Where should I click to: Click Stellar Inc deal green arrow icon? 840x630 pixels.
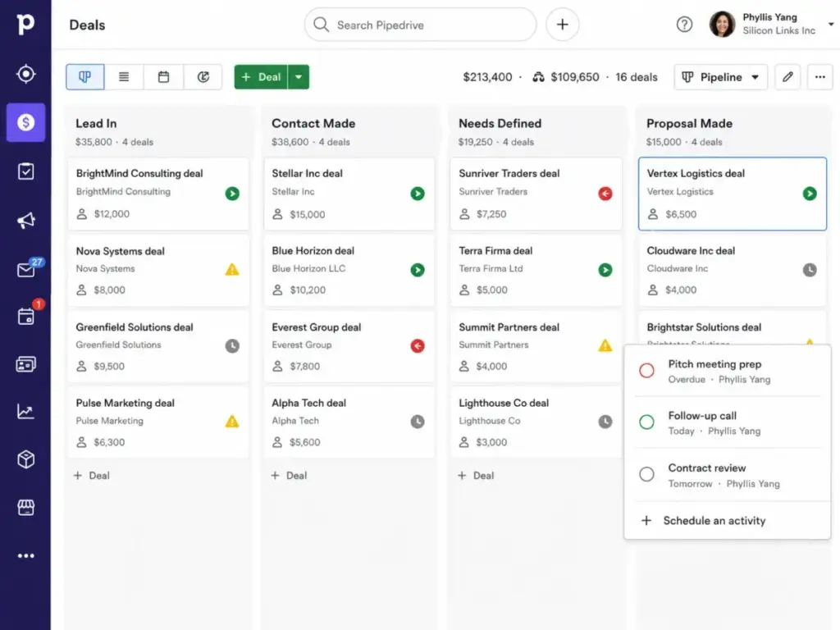418,194
